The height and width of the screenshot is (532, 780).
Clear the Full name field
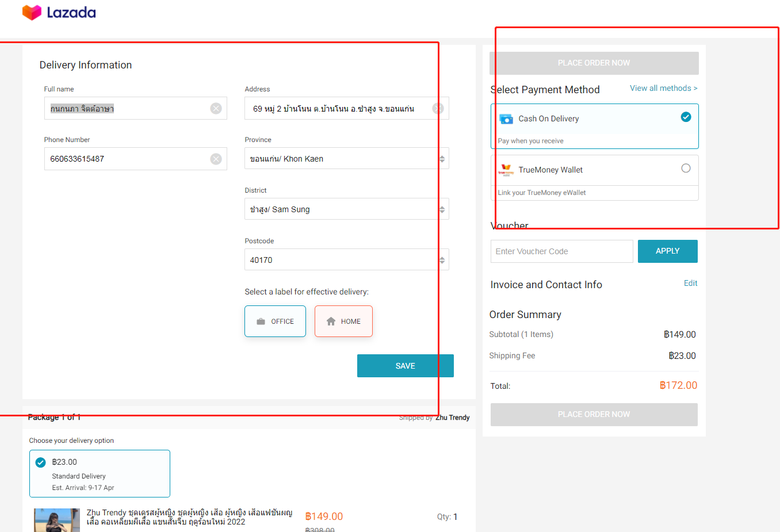(216, 109)
